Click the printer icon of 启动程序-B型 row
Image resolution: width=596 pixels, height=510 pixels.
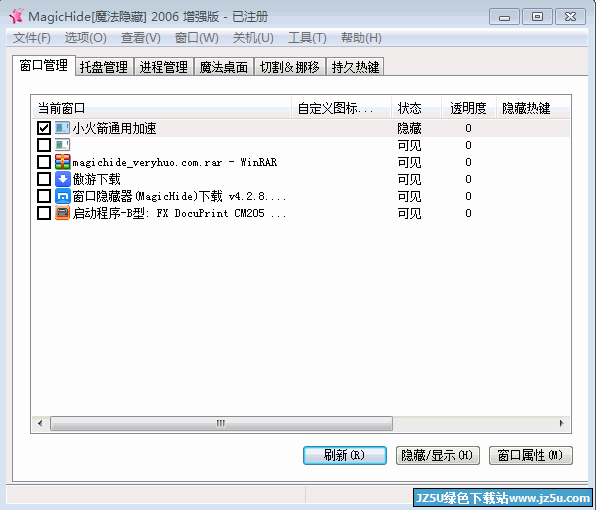click(x=62, y=213)
